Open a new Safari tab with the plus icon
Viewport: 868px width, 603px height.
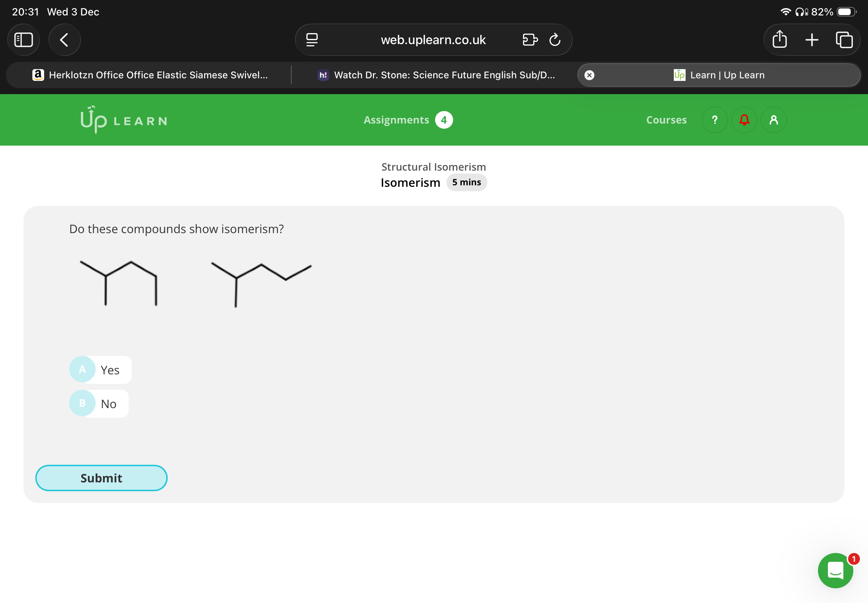coord(811,39)
